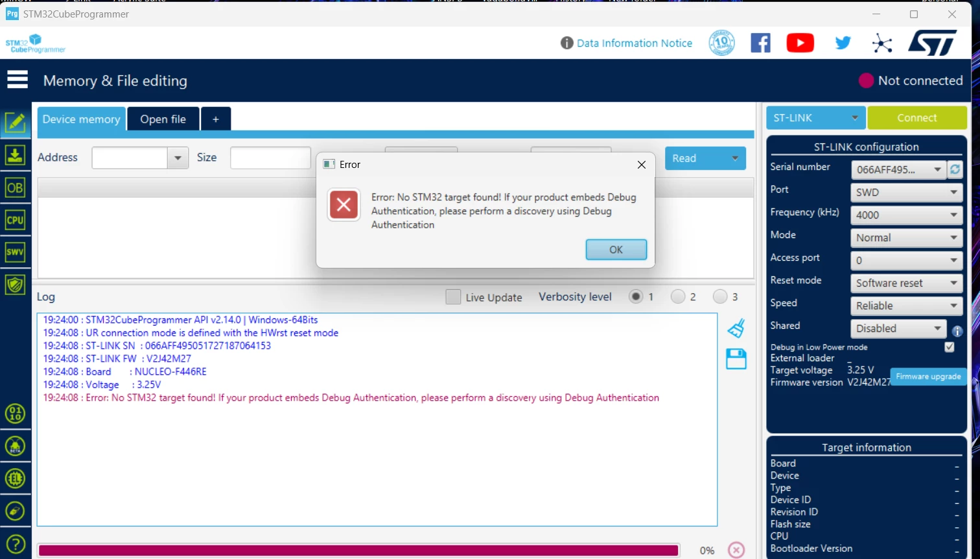This screenshot has width=980, height=559.
Task: Click the Firmware upgrade button
Action: (x=928, y=377)
